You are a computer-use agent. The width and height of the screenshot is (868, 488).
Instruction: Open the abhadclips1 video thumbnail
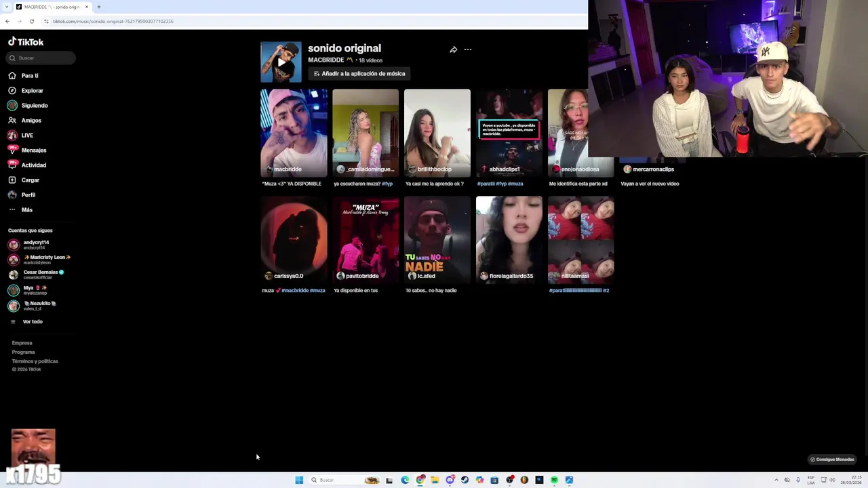[509, 133]
